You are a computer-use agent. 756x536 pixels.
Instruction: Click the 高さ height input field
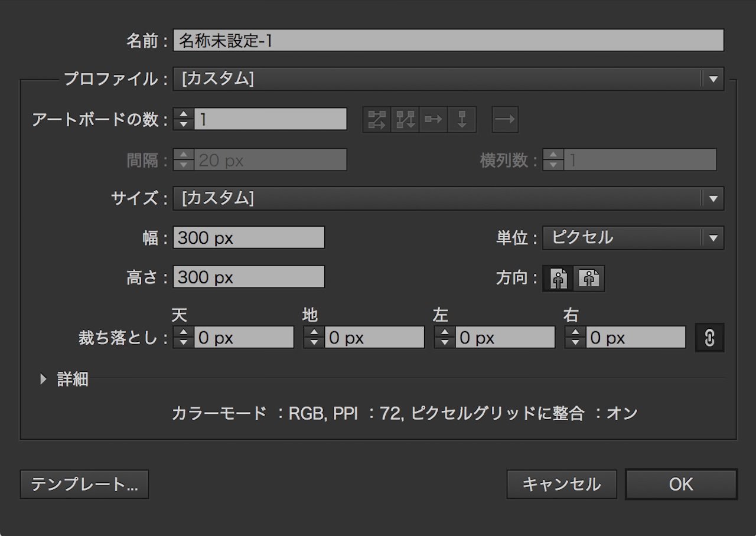coord(249,277)
